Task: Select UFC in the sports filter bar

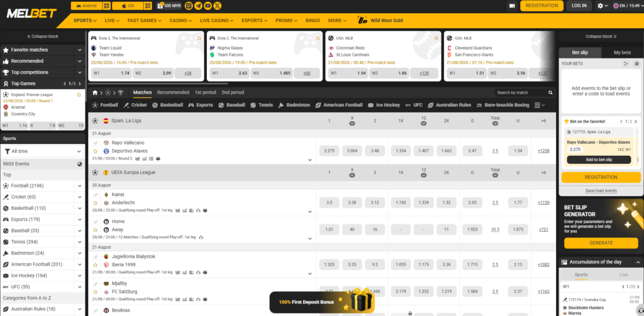Action: [414, 105]
